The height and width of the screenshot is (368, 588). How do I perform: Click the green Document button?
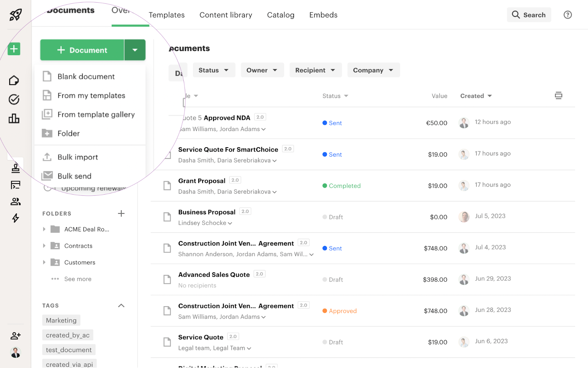point(82,50)
